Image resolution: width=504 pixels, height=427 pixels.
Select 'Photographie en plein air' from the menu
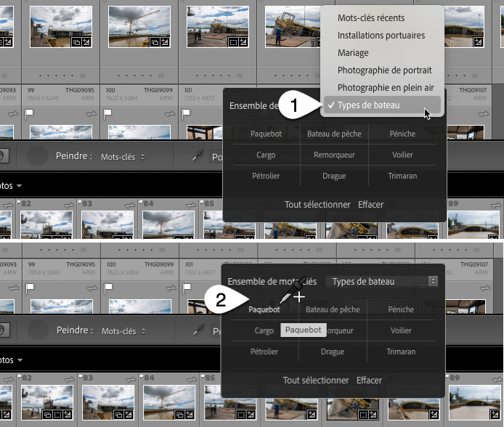[386, 87]
